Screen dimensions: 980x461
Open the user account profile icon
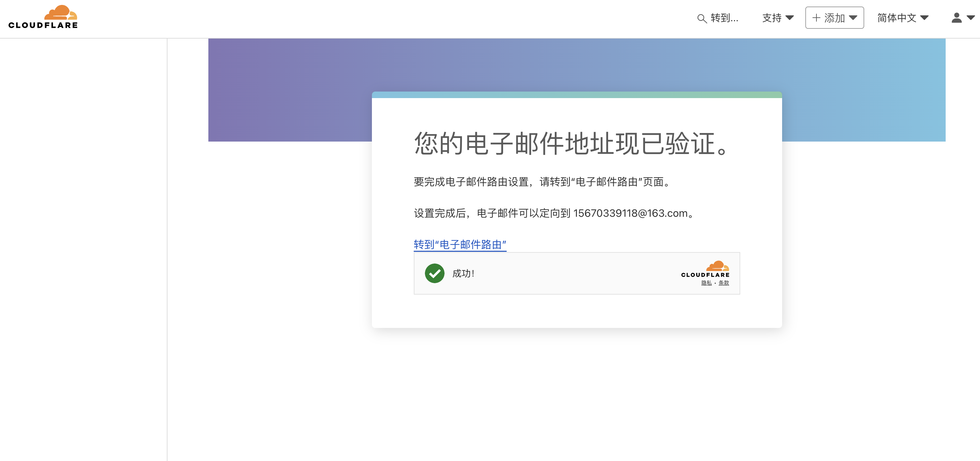[x=956, y=18]
